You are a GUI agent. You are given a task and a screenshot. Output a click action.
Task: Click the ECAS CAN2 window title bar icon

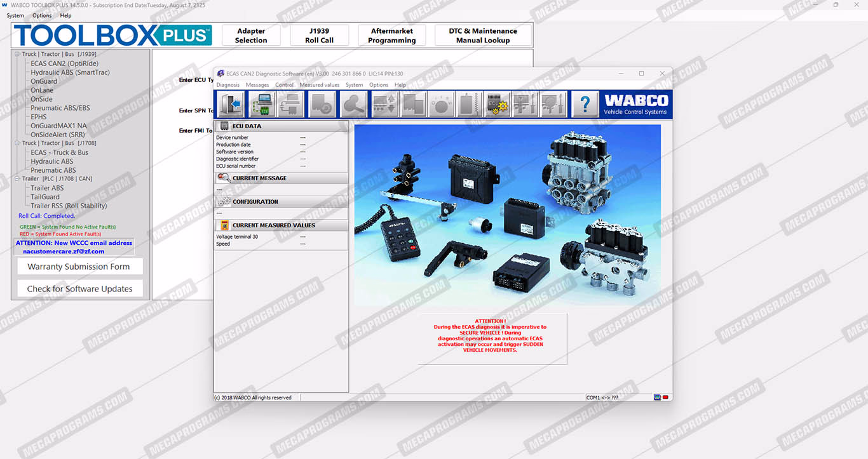[x=220, y=74]
